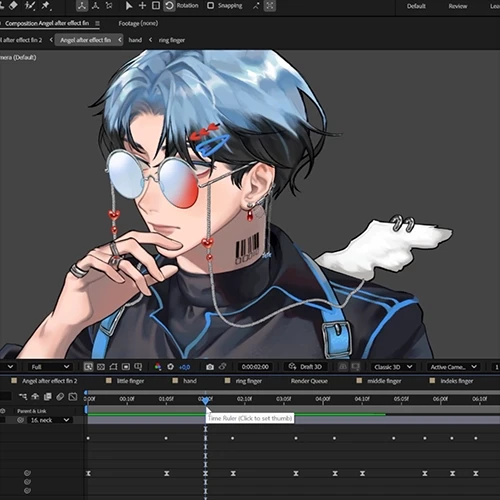Reset the viewer exposure
Screen dimensions: 500x500
[171, 367]
